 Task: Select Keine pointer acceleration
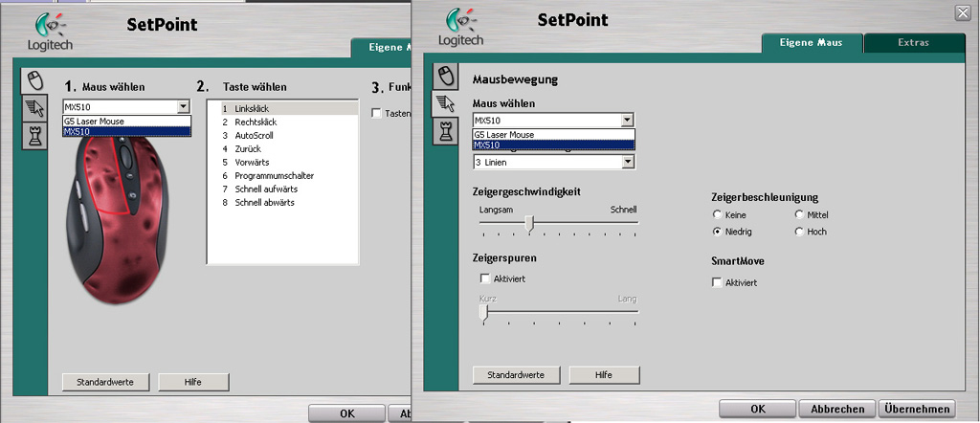pyautogui.click(x=717, y=214)
